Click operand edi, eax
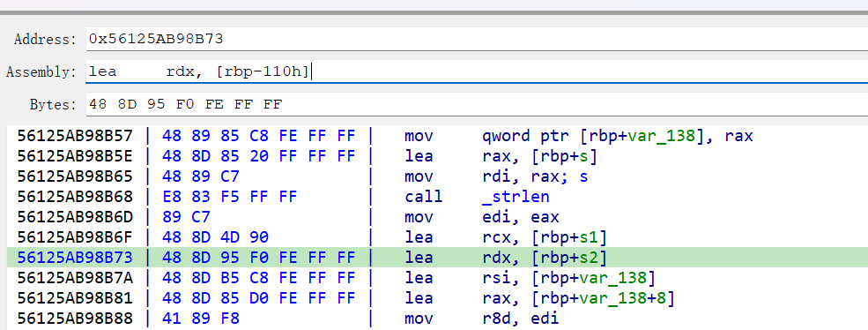The image size is (868, 330). pos(521,217)
